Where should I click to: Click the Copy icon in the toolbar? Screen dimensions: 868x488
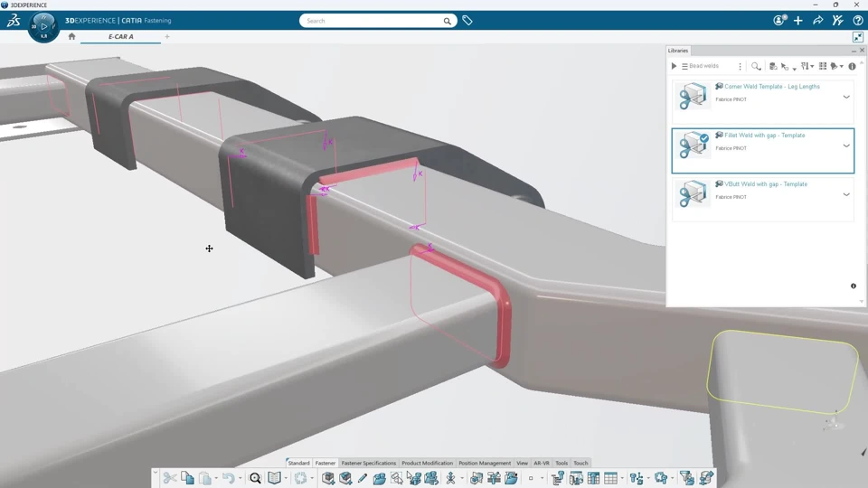pos(187,478)
